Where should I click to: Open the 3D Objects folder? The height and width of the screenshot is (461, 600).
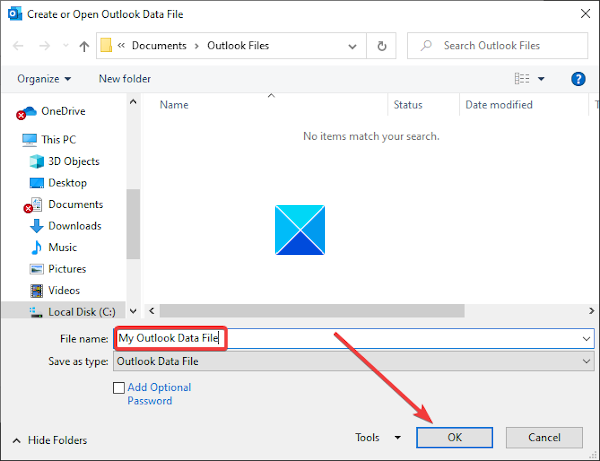[74, 161]
